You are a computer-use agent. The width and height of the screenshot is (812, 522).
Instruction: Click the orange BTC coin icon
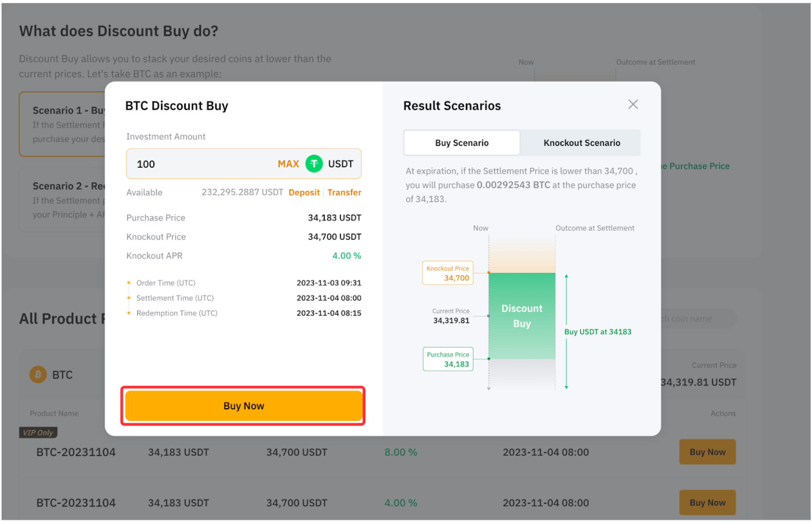pyautogui.click(x=38, y=375)
